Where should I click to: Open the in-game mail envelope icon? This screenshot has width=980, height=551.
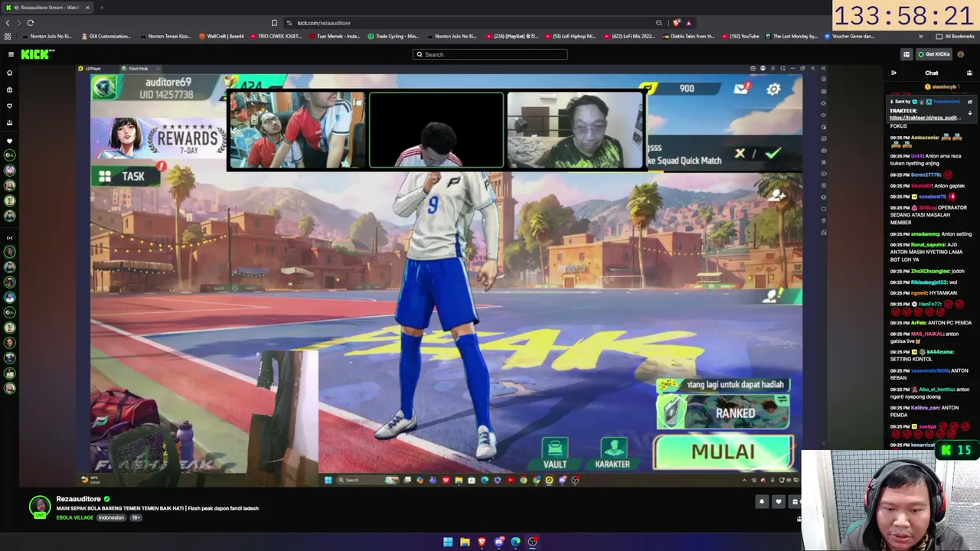pos(741,89)
